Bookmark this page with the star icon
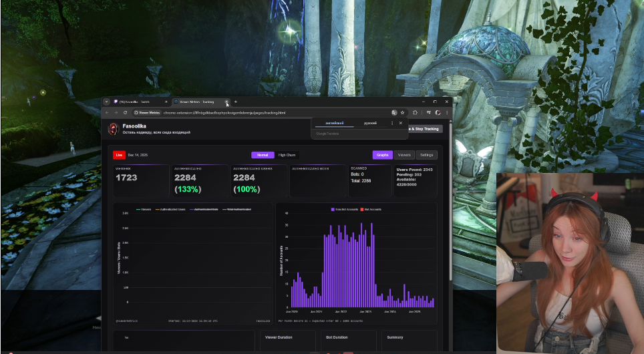 pyautogui.click(x=403, y=112)
